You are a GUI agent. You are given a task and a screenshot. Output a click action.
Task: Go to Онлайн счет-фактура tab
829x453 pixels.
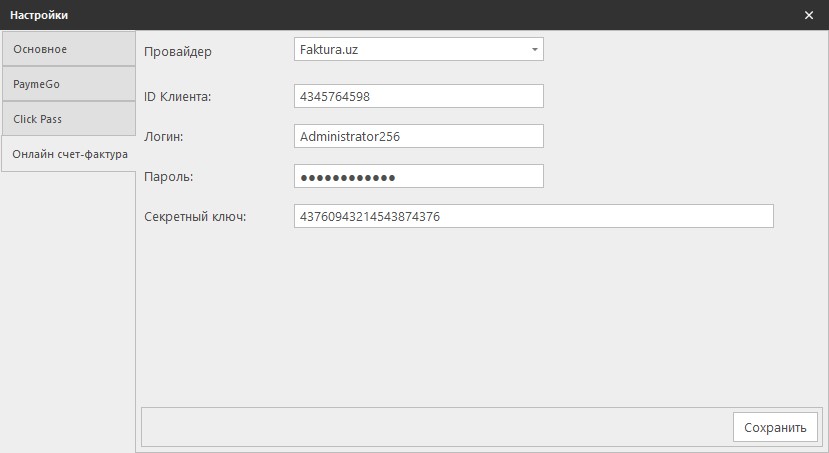(68, 154)
